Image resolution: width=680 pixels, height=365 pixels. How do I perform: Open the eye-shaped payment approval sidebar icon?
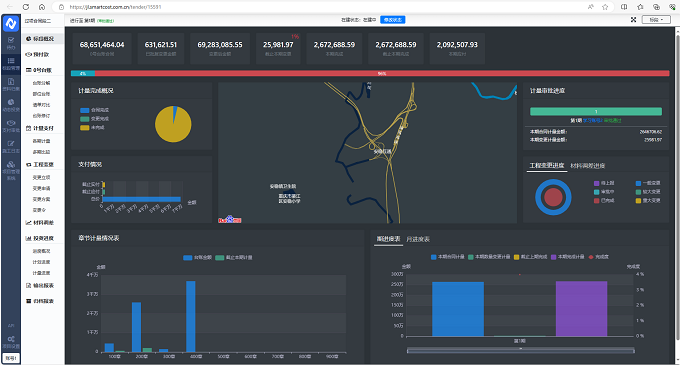pos(11,126)
